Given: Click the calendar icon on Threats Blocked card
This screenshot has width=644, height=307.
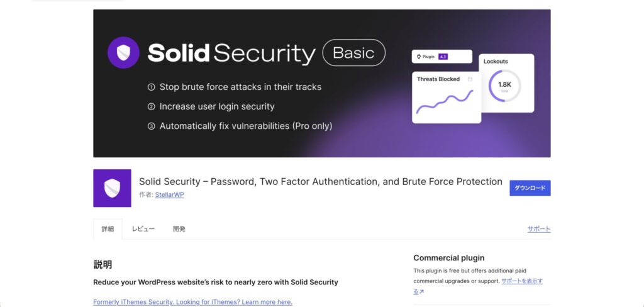Looking at the screenshot, I should [x=470, y=79].
